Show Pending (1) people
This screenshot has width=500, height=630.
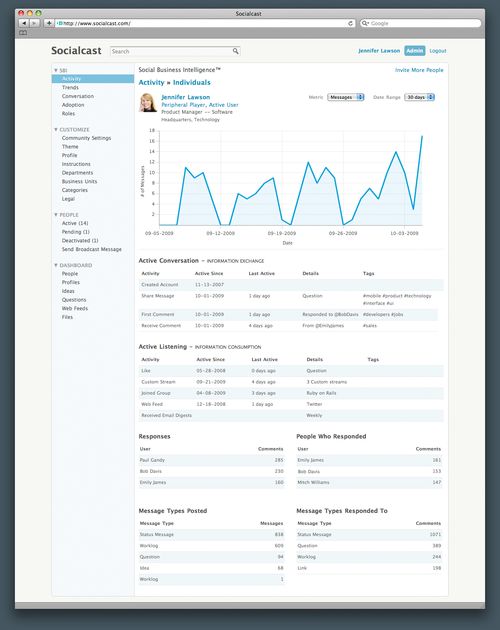[76, 232]
